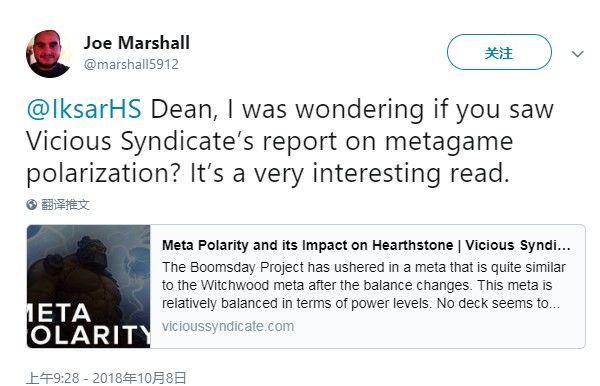This screenshot has width=600, height=386.
Task: Expand the tweet options chevron arrow
Action: coord(577,54)
